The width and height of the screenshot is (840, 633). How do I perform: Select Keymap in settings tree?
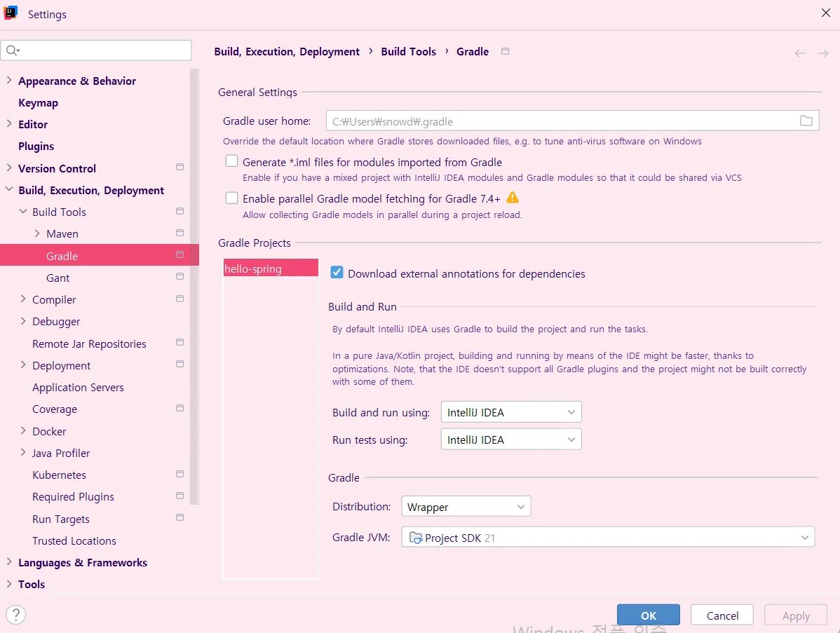pos(38,103)
